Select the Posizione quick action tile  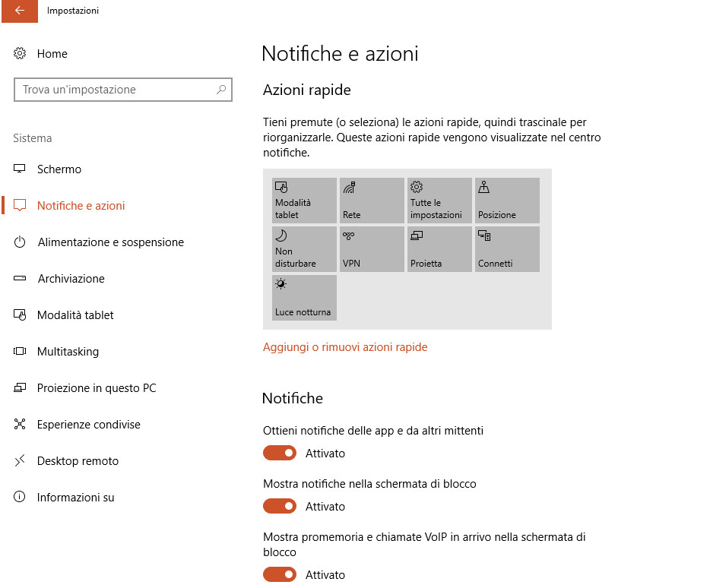507,201
